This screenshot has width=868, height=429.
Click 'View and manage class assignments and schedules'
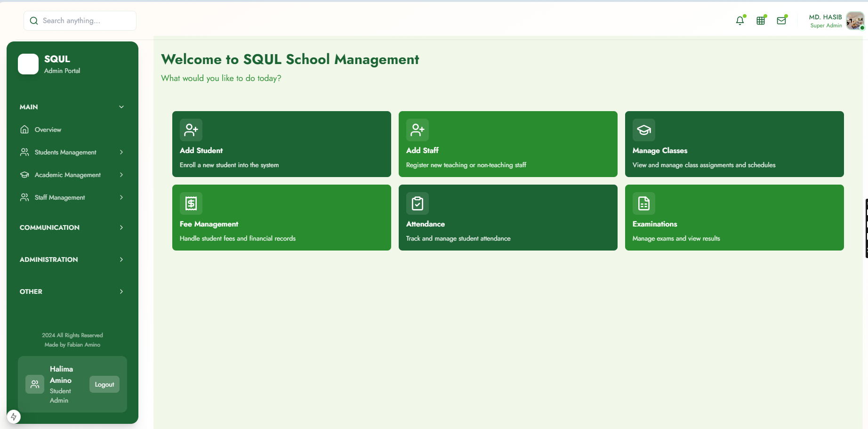pos(704,165)
